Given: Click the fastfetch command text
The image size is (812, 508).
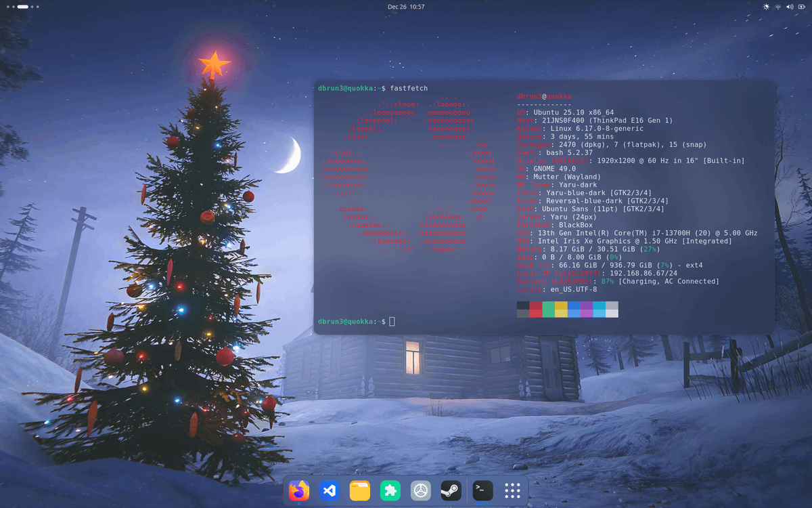Looking at the screenshot, I should pos(409,89).
